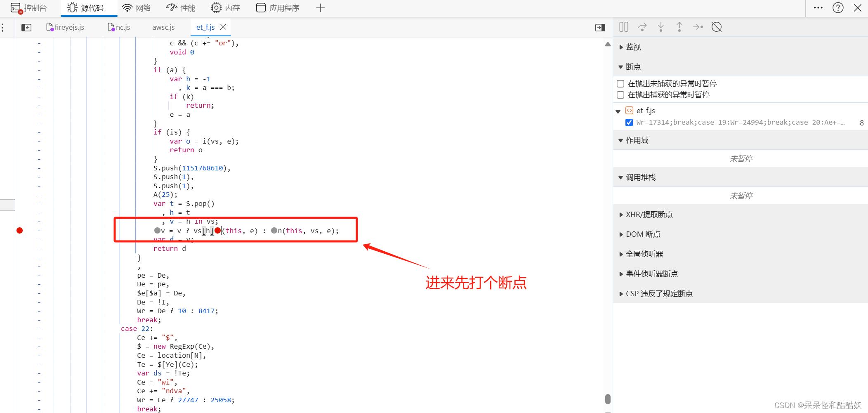The width and height of the screenshot is (868, 413).
Task: Click the line number 8 of breakpoint entry
Action: tap(861, 123)
